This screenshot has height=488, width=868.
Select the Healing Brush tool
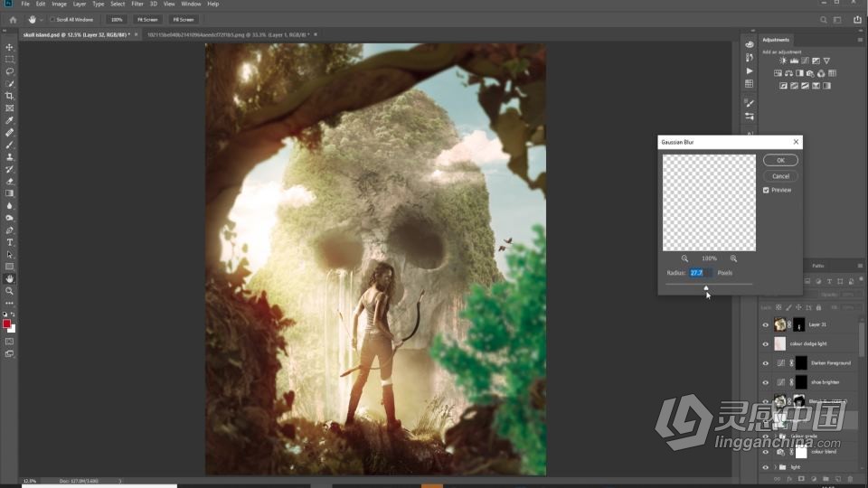click(x=9, y=132)
